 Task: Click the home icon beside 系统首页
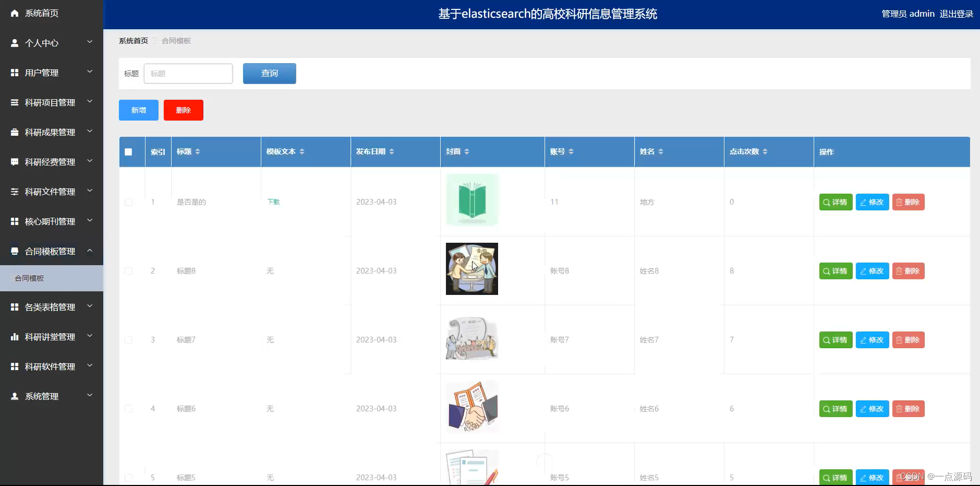pos(15,13)
